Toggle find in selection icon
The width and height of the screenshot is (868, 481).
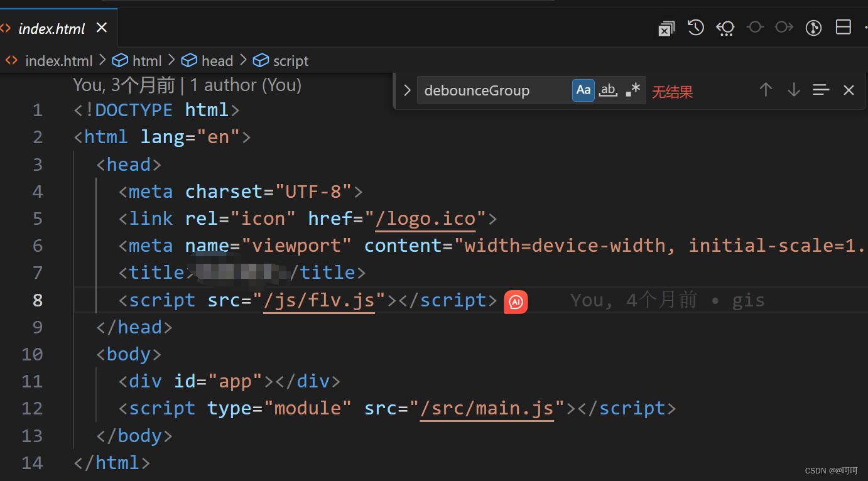821,90
